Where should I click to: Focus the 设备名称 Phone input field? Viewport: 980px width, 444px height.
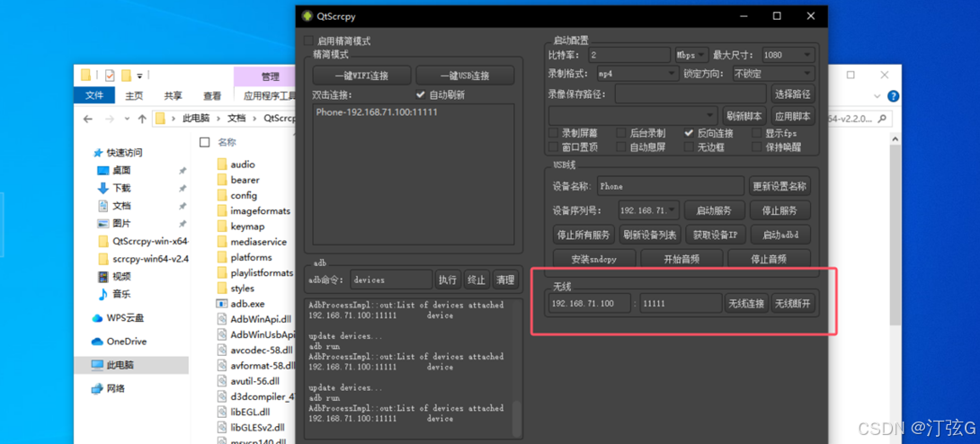click(671, 186)
